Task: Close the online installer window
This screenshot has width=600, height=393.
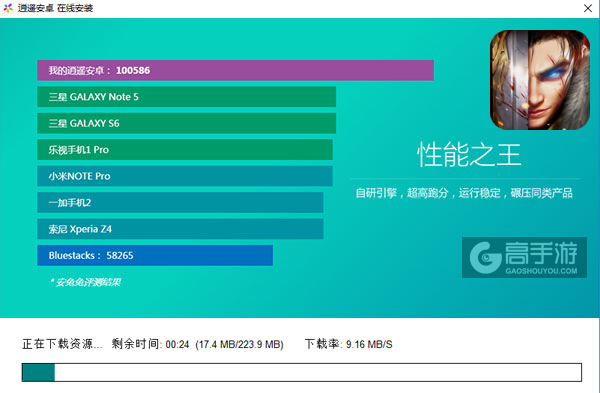Action: (588, 8)
